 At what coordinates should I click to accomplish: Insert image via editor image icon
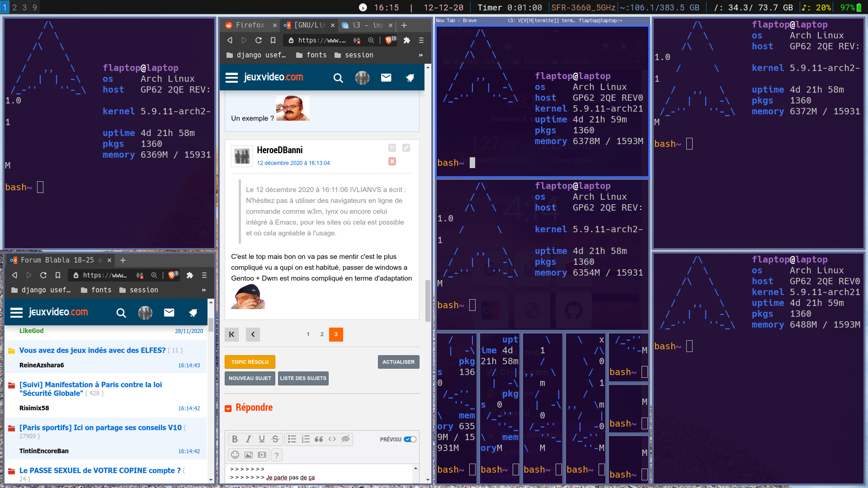[249, 455]
